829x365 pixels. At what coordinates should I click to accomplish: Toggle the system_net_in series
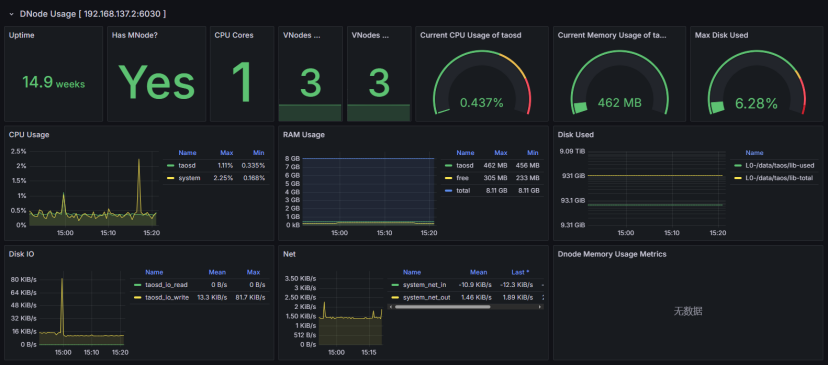coord(425,285)
